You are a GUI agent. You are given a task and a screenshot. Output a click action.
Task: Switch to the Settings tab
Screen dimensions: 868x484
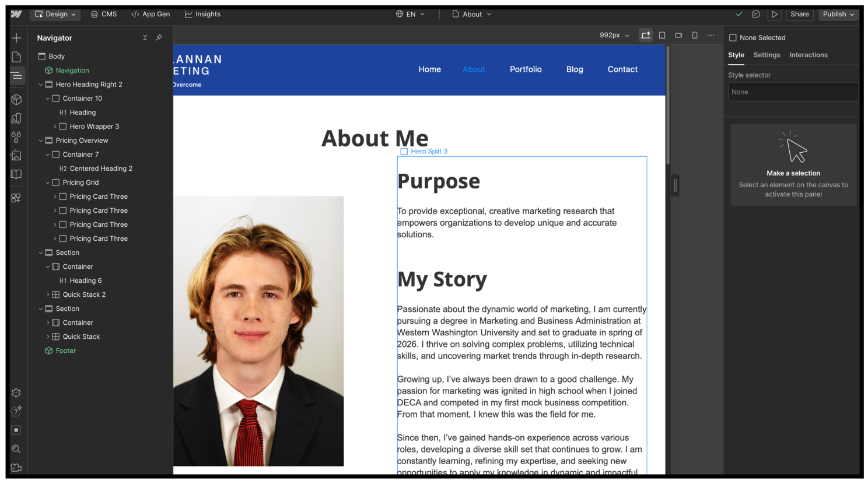tap(766, 55)
